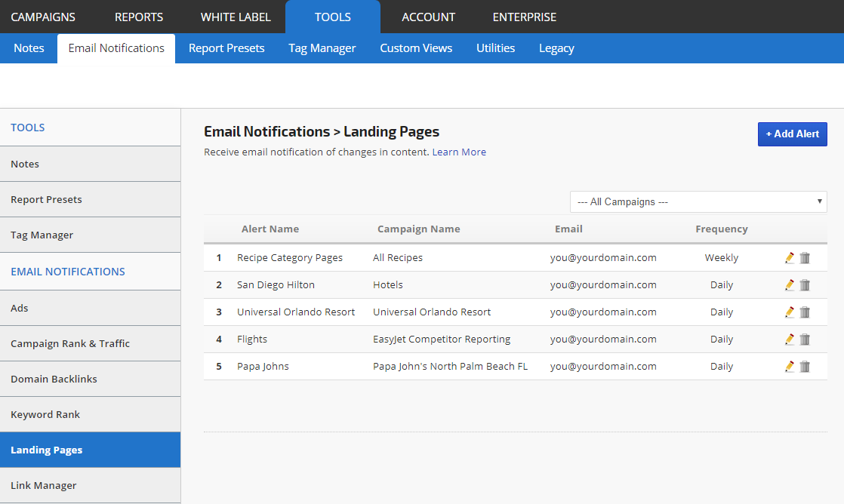Select Keyword Rank in the sidebar

[45, 414]
